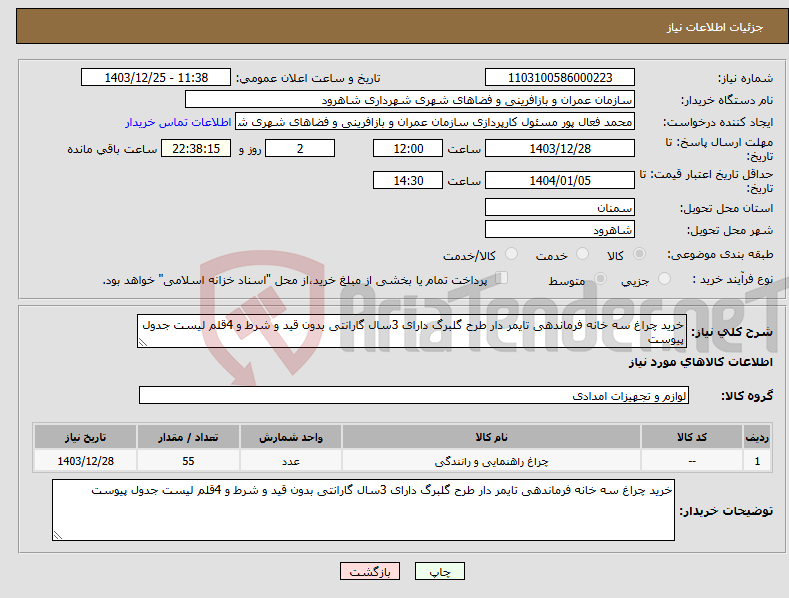Click the تعداد / مقدار column header
Viewport: 789px width, 598px height.
click(x=188, y=437)
